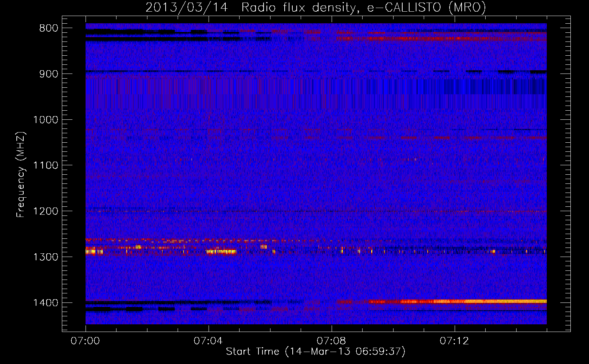Click the 07:12 time tick label

pos(454,341)
